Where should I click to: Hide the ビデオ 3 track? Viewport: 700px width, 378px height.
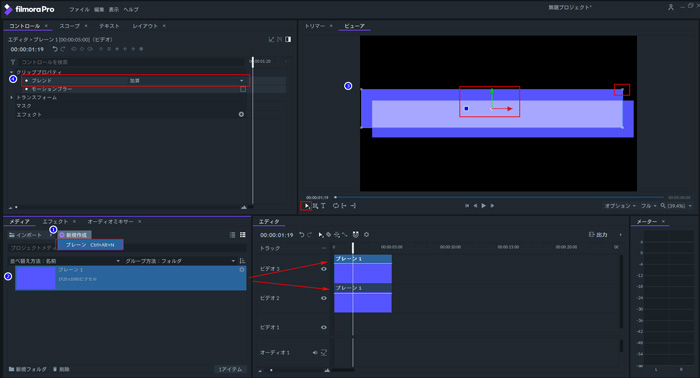coord(324,269)
